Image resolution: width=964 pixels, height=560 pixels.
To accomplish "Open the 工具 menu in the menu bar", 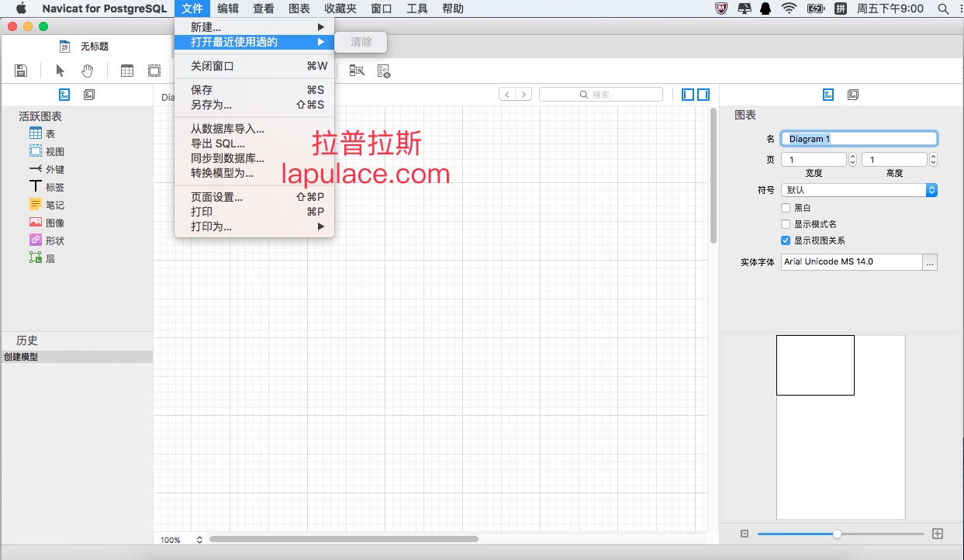I will [417, 9].
